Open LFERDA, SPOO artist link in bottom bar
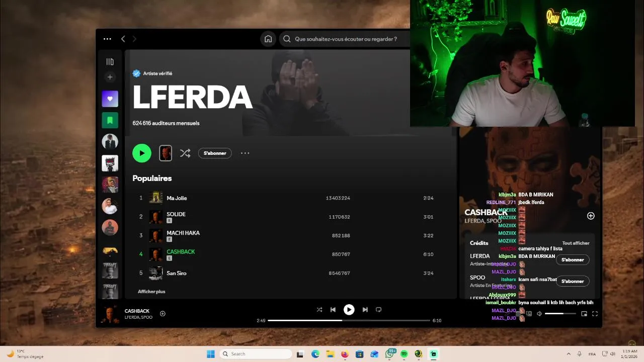The image size is (644, 362). (138, 317)
